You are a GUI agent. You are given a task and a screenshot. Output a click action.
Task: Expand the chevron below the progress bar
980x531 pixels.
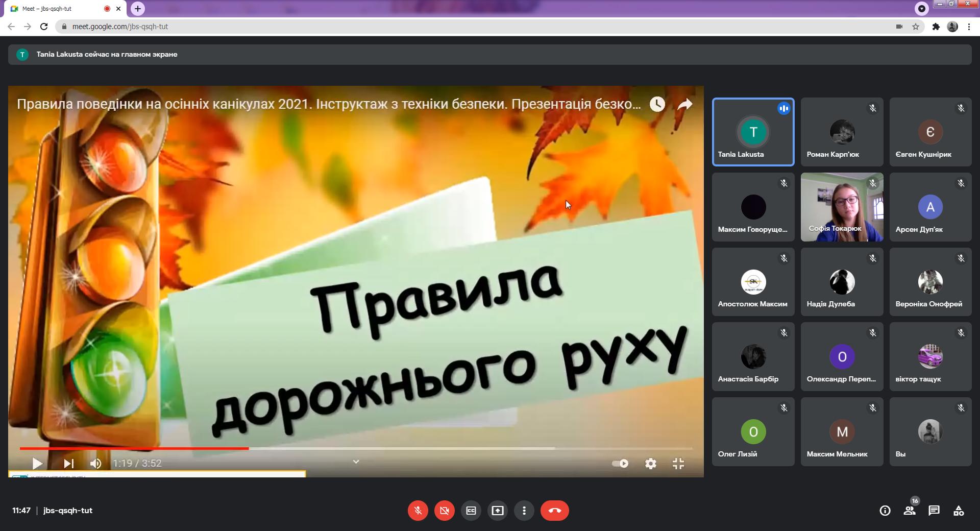pyautogui.click(x=356, y=462)
